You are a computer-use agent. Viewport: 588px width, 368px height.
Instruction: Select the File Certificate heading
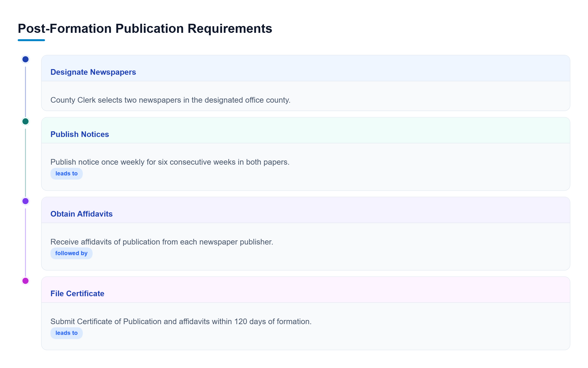[77, 294]
